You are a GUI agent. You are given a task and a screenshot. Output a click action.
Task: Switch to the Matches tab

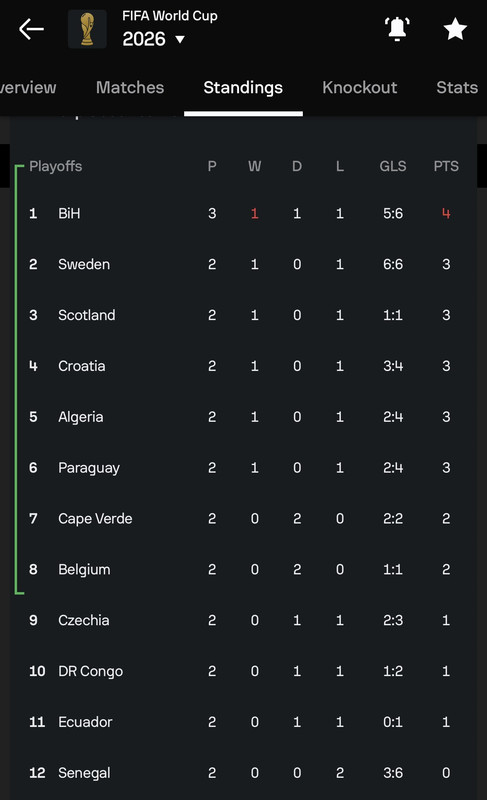(130, 87)
